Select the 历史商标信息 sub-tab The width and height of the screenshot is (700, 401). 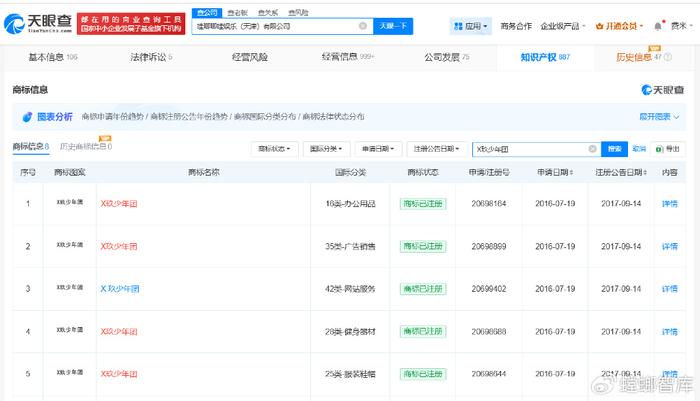pos(86,146)
